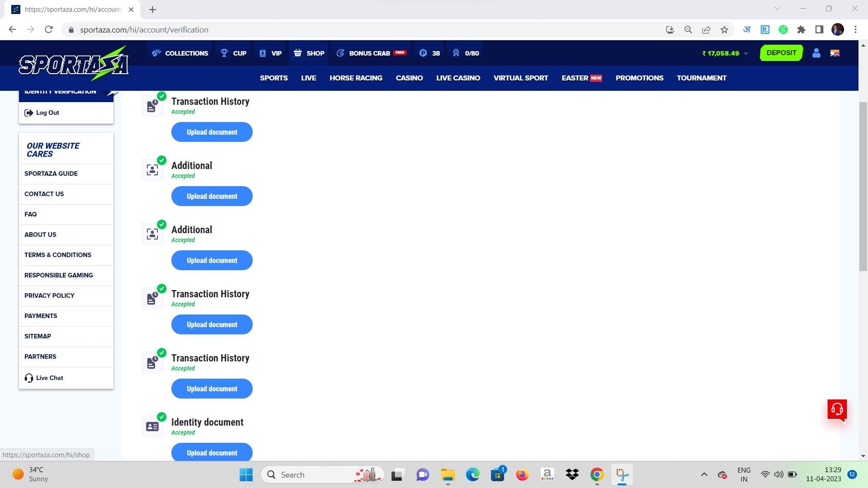Image resolution: width=868 pixels, height=488 pixels.
Task: Open the Amazon app from the taskbar
Action: click(547, 474)
